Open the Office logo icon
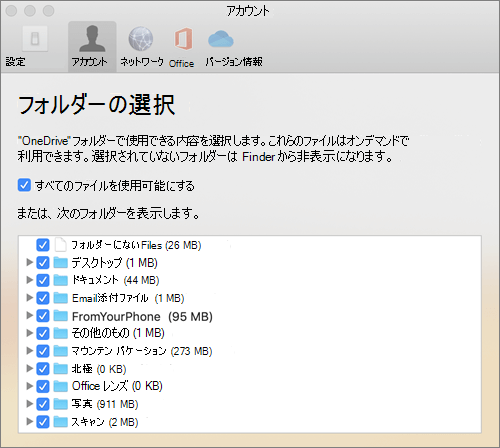Image resolution: width=500 pixels, height=448 pixels. (x=183, y=39)
